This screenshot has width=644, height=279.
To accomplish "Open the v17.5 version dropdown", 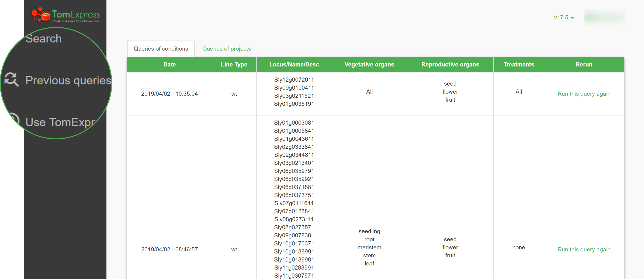I will tap(564, 17).
